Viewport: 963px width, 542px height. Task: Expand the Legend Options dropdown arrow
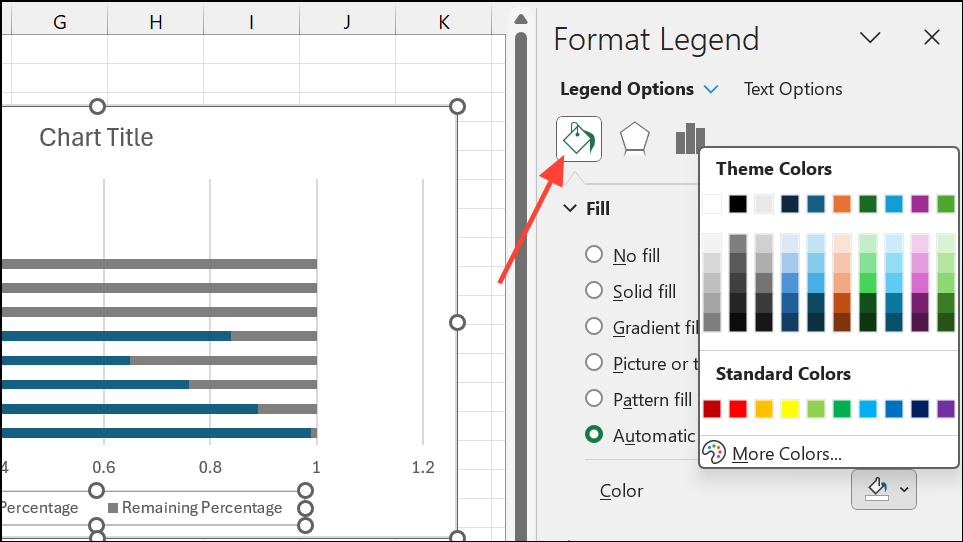[x=711, y=89]
